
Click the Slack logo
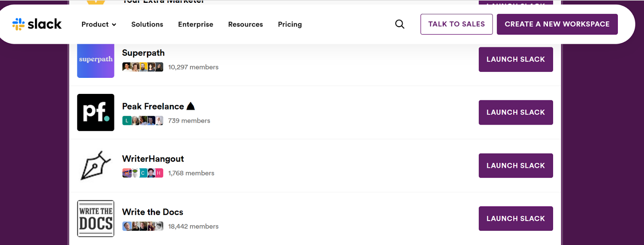[x=37, y=24]
